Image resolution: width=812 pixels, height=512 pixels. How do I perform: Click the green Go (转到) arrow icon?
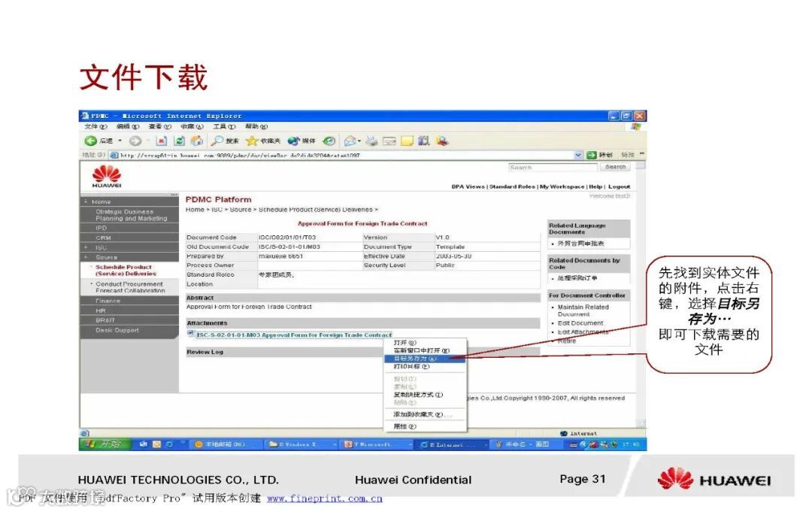point(592,155)
